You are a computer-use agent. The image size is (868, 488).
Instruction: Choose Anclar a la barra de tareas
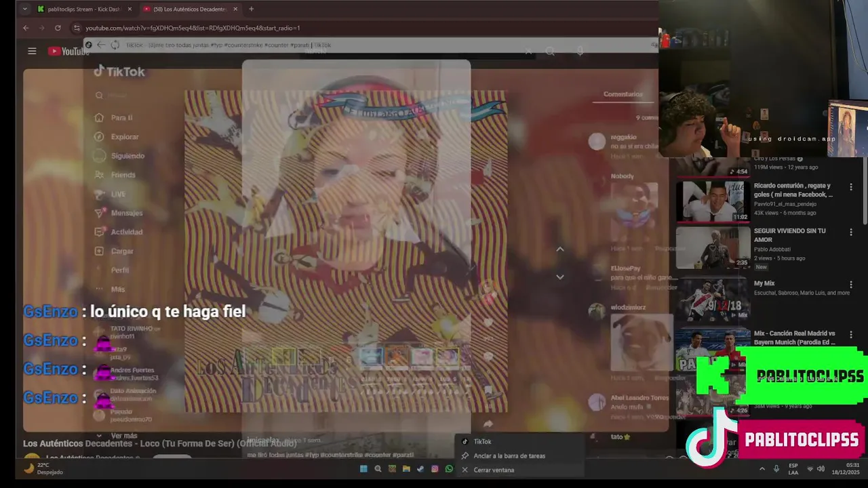[x=519, y=455]
